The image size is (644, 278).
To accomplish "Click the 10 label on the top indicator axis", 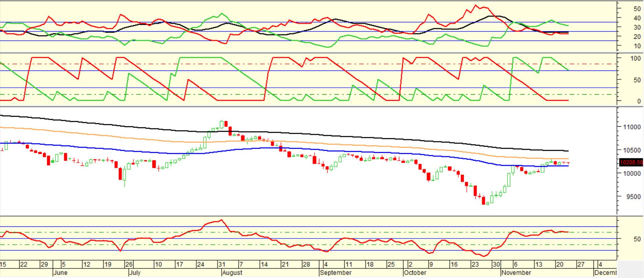I will pos(637,46).
